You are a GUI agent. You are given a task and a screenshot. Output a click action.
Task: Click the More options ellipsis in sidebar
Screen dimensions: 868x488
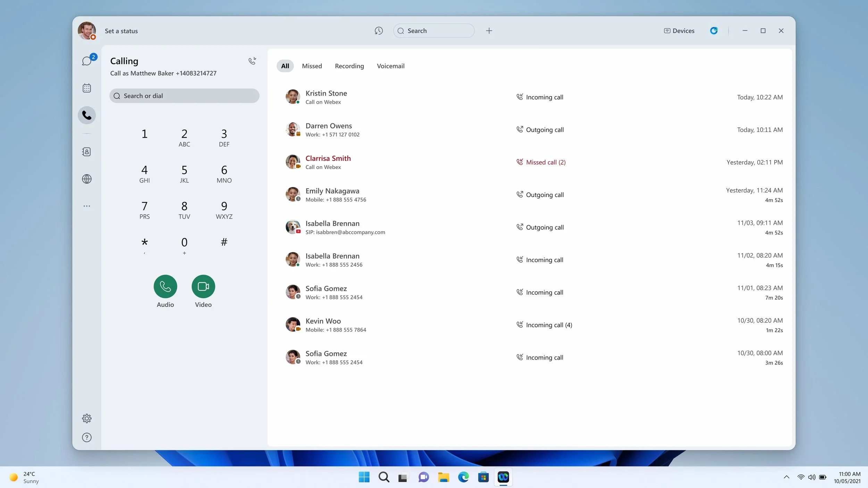(x=86, y=206)
